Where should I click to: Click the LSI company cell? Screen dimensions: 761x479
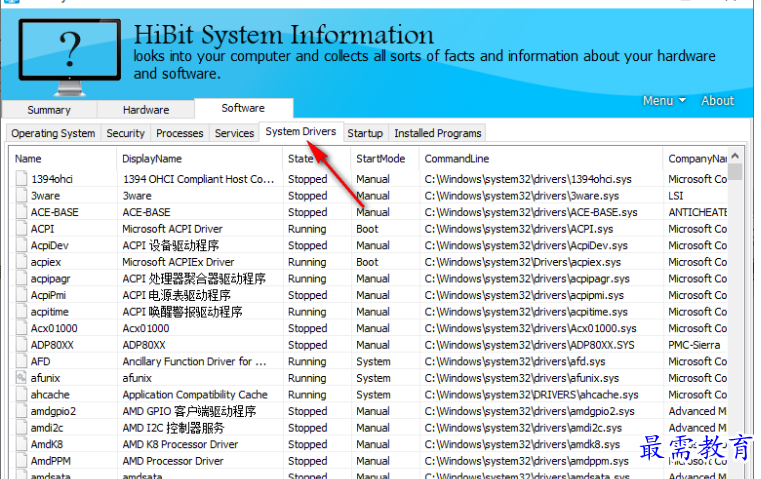676,196
